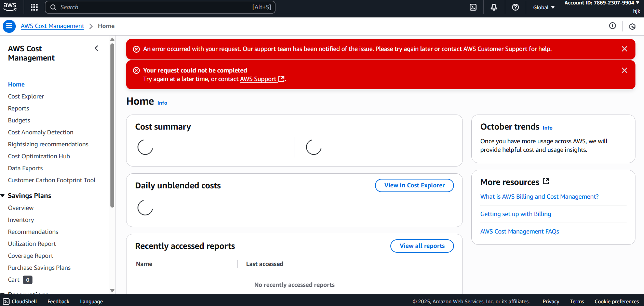Click the CloudShell icon in the footer
The width and height of the screenshot is (644, 306).
pos(6,302)
